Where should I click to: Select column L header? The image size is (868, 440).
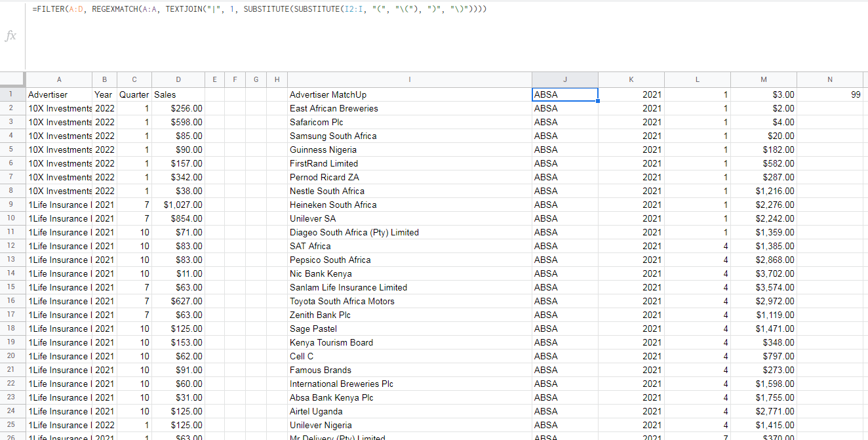(x=698, y=79)
